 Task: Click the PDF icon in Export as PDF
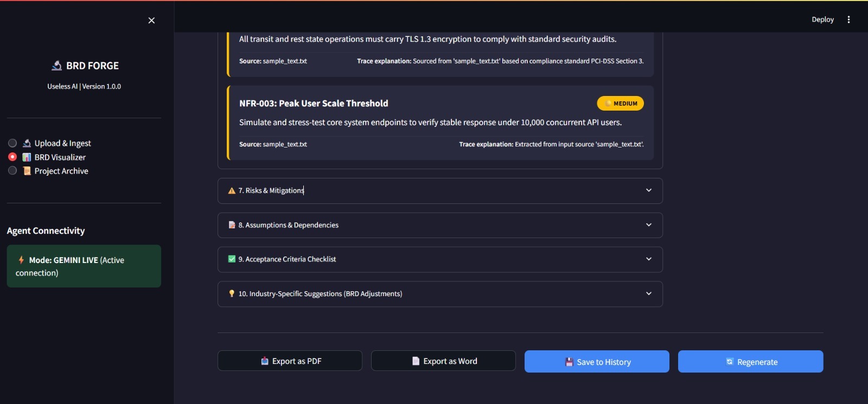pyautogui.click(x=265, y=361)
